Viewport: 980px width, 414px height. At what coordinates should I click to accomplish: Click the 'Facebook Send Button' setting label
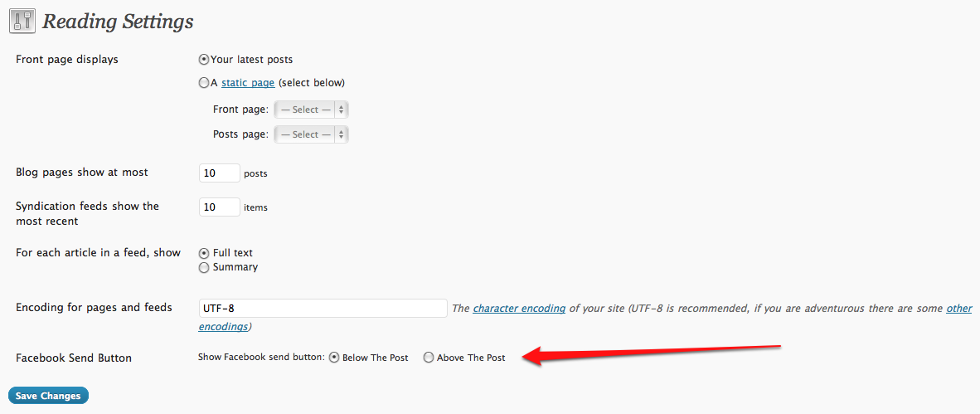coord(74,358)
